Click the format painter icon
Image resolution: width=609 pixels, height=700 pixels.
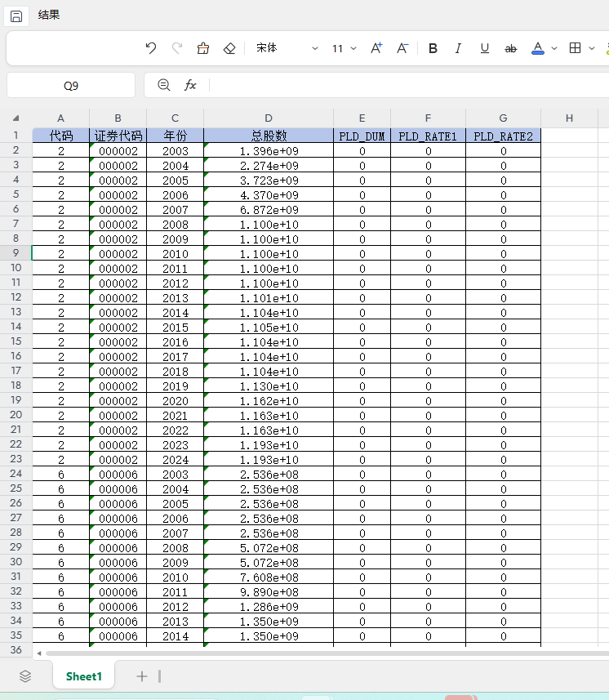coord(203,49)
